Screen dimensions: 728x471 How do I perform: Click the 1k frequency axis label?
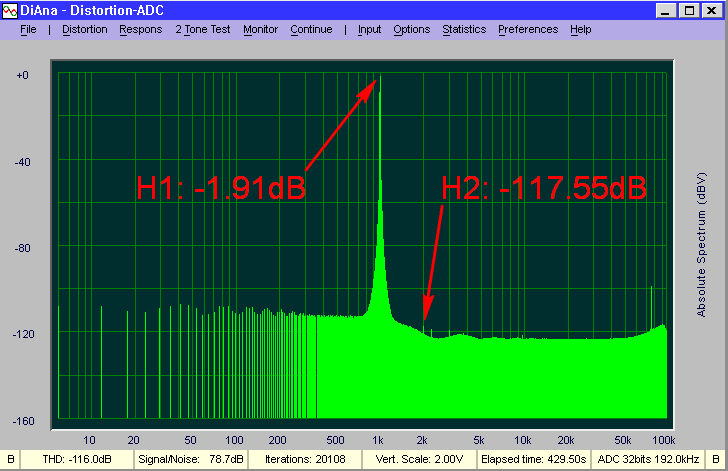click(377, 440)
